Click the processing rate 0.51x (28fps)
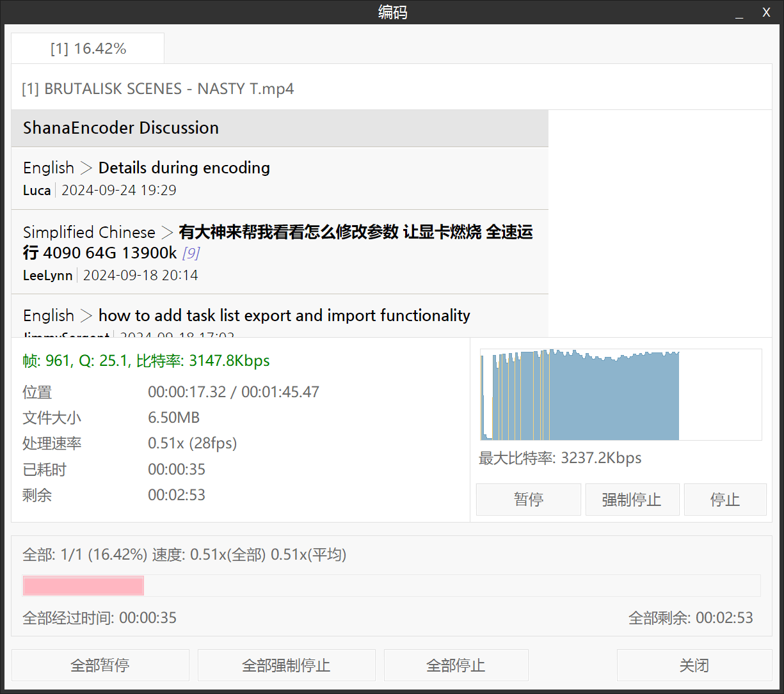This screenshot has width=784, height=694. coord(193,443)
